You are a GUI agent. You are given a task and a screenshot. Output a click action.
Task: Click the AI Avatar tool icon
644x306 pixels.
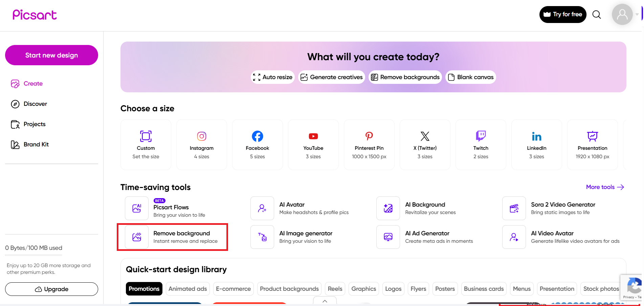click(262, 208)
